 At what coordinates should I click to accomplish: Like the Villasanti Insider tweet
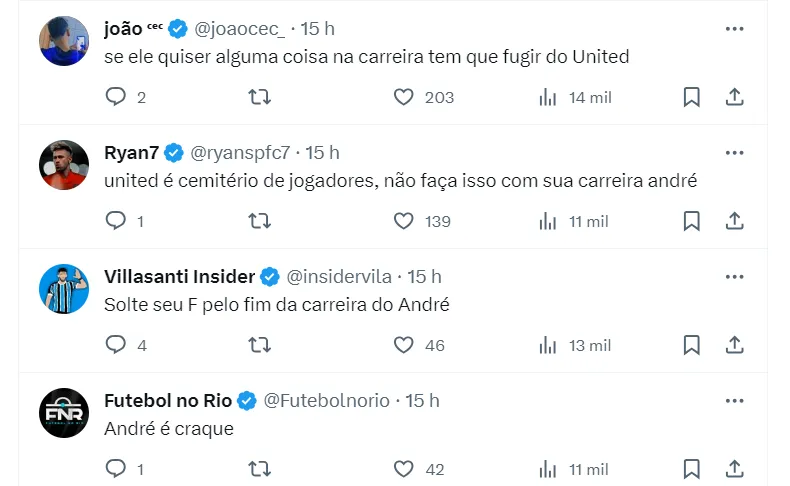click(x=404, y=345)
